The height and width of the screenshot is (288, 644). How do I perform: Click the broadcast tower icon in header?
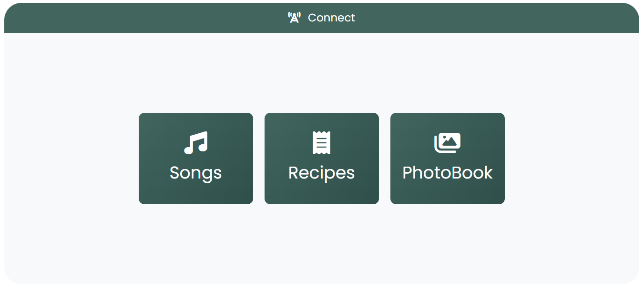294,18
